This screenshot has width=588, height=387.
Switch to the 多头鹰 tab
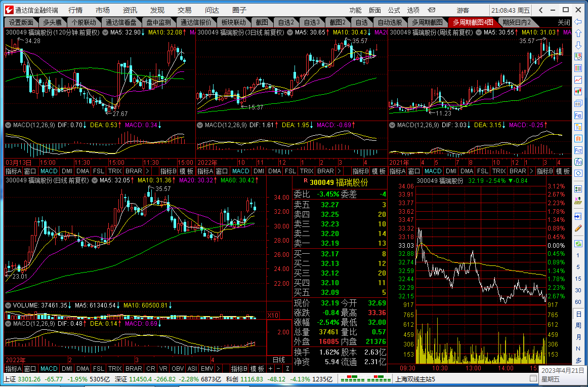click(52, 22)
